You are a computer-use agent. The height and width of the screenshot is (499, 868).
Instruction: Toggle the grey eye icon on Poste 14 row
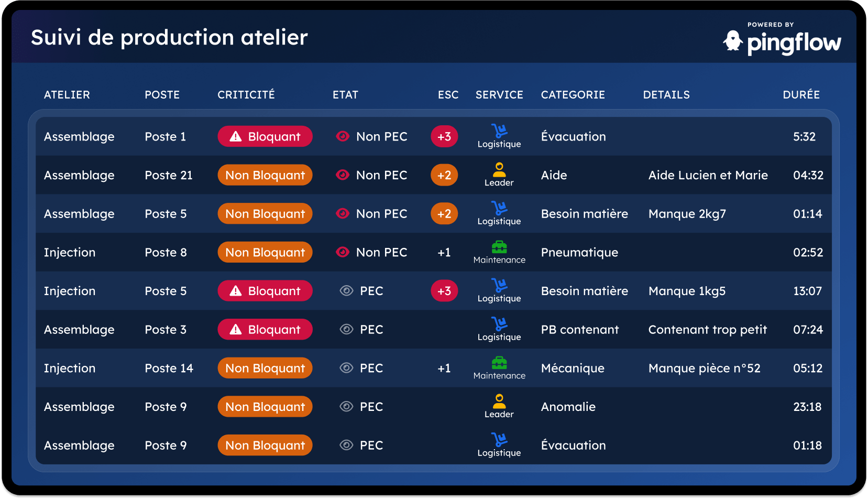click(x=346, y=368)
